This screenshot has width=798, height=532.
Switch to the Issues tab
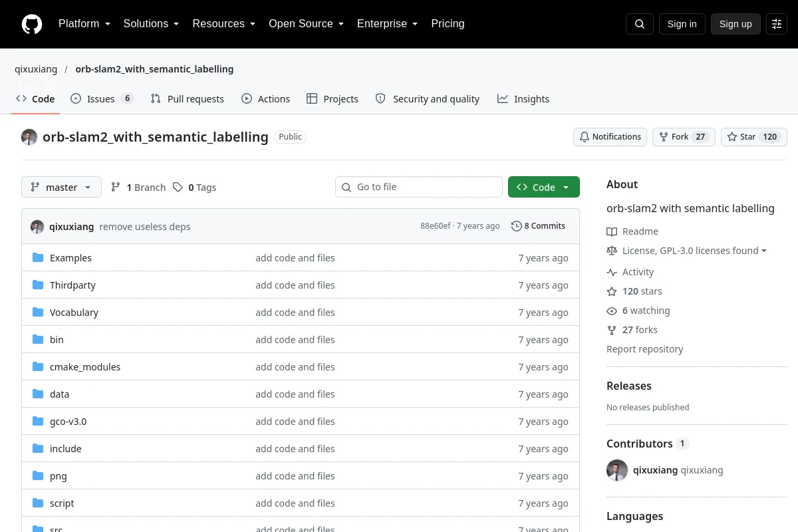click(102, 99)
